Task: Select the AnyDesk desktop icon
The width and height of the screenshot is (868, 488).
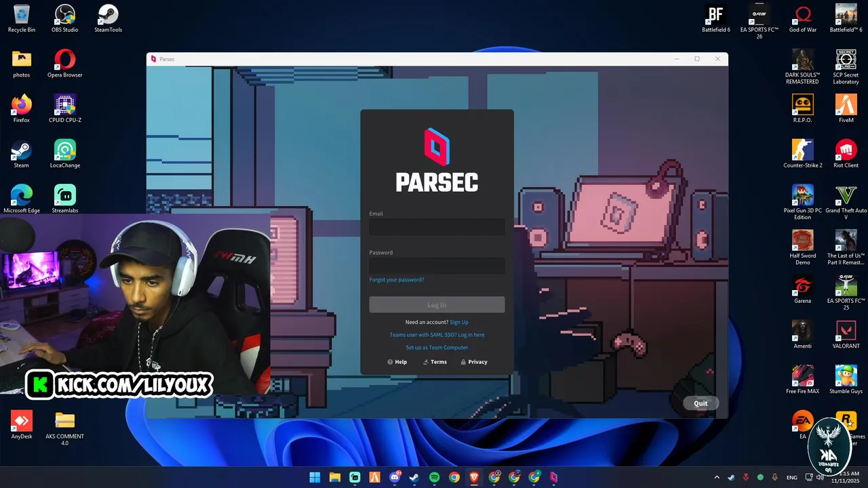Action: (22, 425)
